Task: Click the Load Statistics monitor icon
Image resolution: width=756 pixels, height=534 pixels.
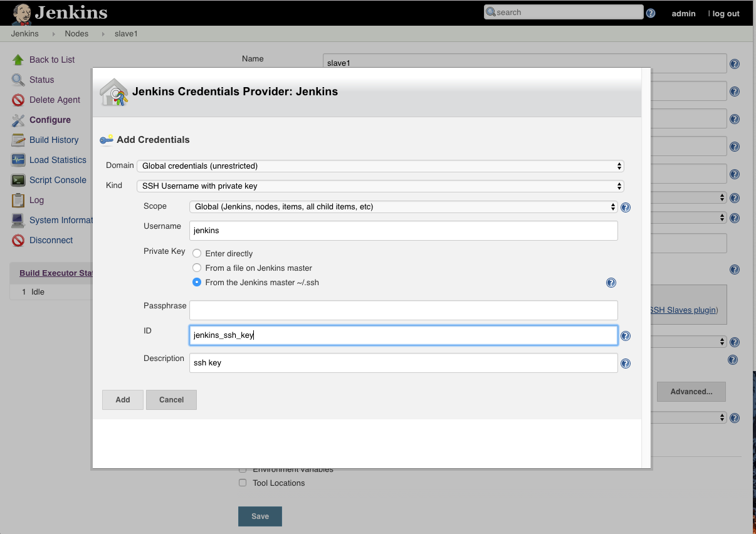Action: pos(18,160)
